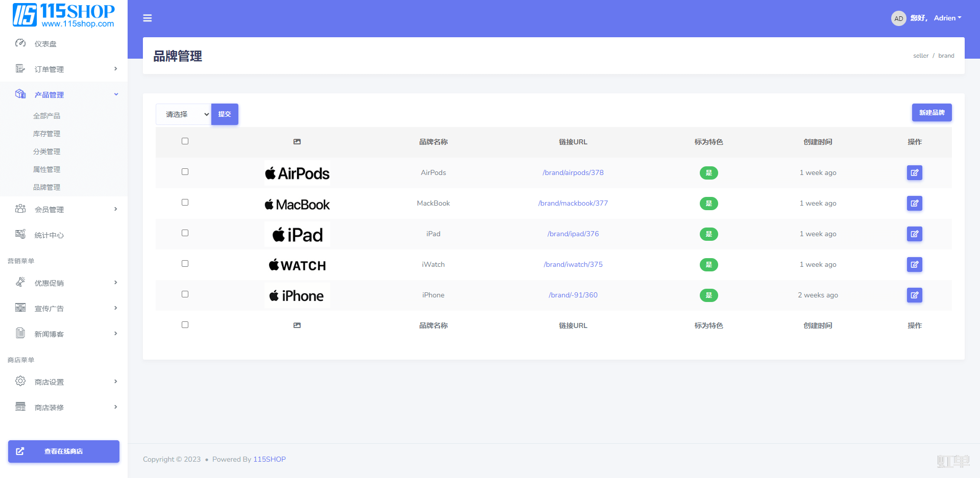
Task: Open the Adrien user dropdown
Action: (947, 18)
